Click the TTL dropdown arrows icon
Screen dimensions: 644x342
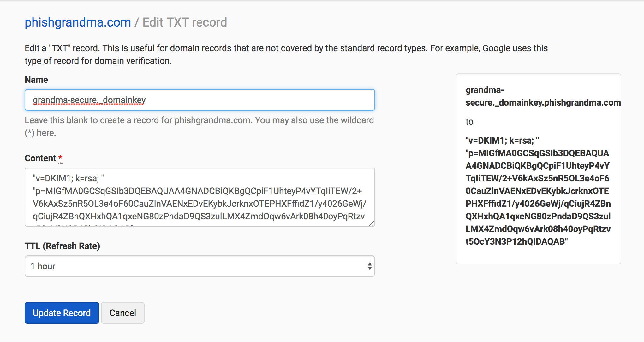pos(369,266)
